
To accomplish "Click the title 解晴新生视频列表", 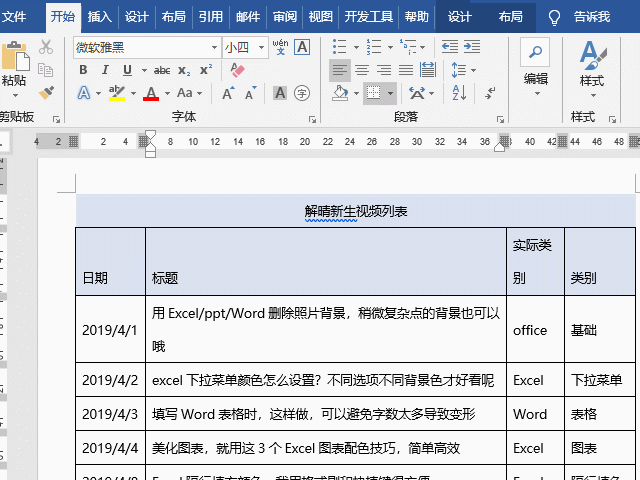I will 356,211.
